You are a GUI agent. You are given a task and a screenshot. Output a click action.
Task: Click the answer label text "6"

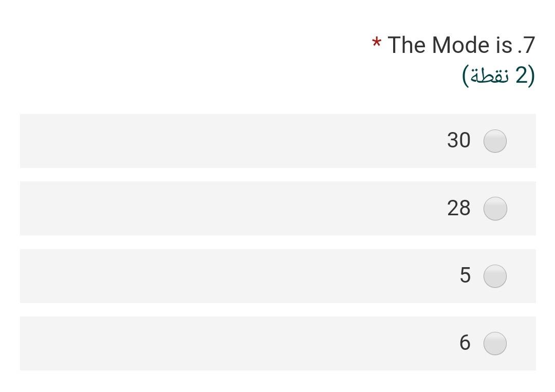click(465, 343)
